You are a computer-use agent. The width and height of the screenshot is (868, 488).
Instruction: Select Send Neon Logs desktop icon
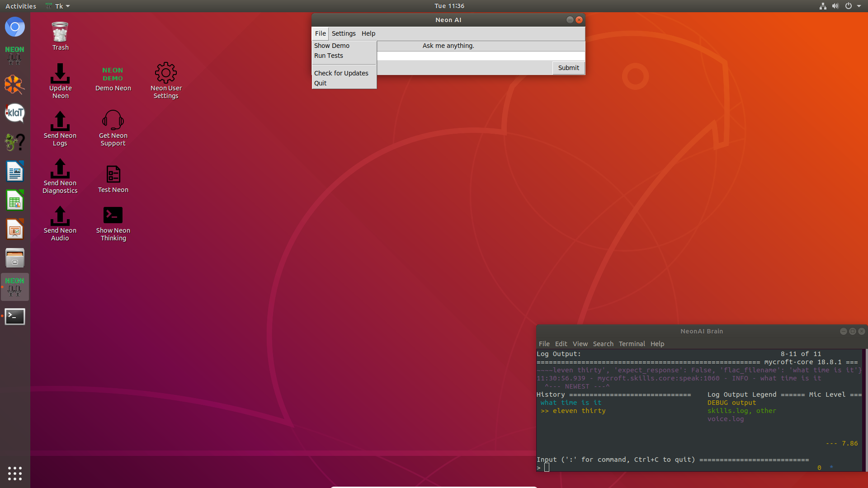click(60, 129)
